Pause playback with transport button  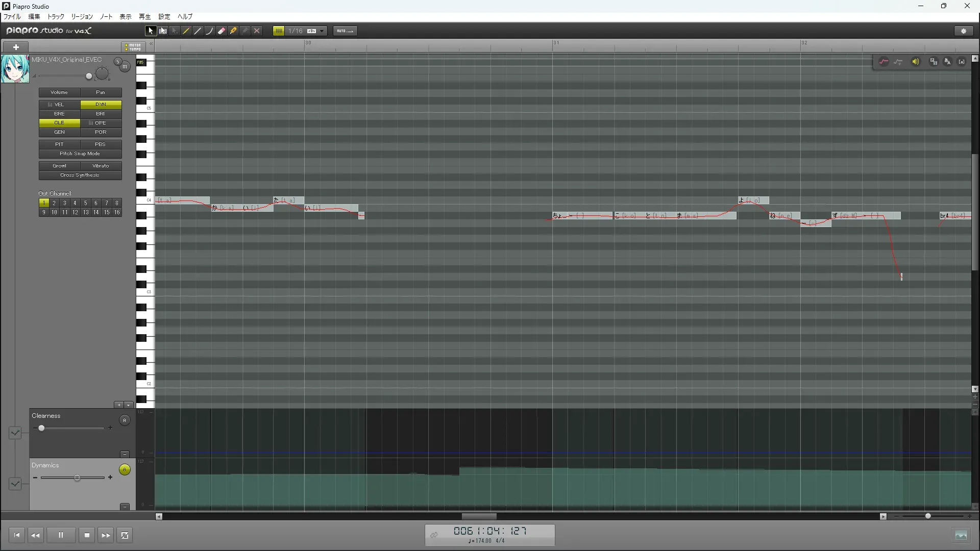(x=61, y=535)
